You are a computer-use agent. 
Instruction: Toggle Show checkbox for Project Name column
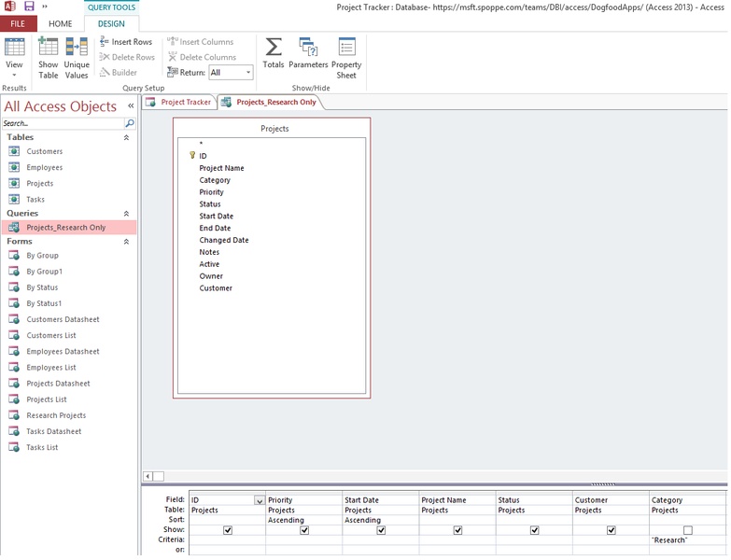coord(457,530)
